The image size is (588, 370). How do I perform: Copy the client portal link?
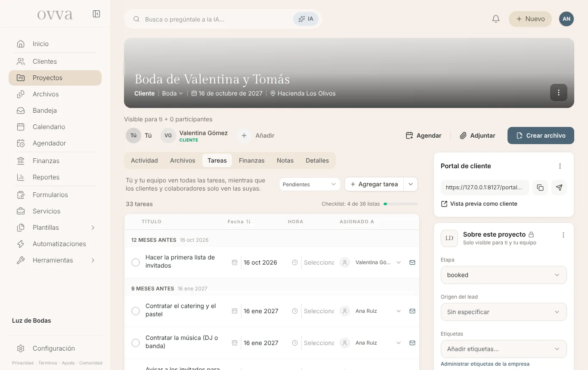540,188
